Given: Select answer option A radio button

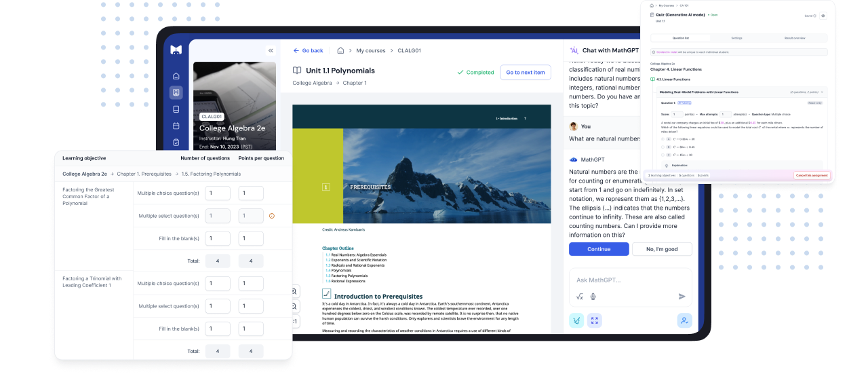Looking at the screenshot, I should tap(662, 138).
